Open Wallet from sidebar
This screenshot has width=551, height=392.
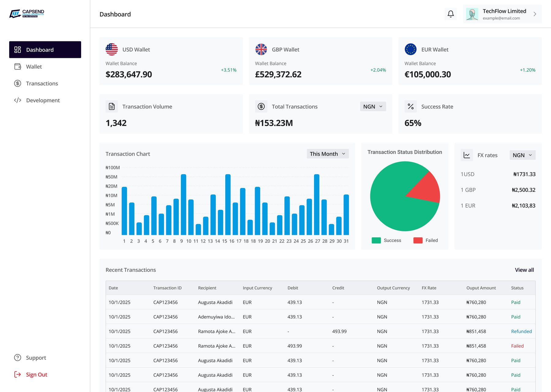[x=45, y=66]
